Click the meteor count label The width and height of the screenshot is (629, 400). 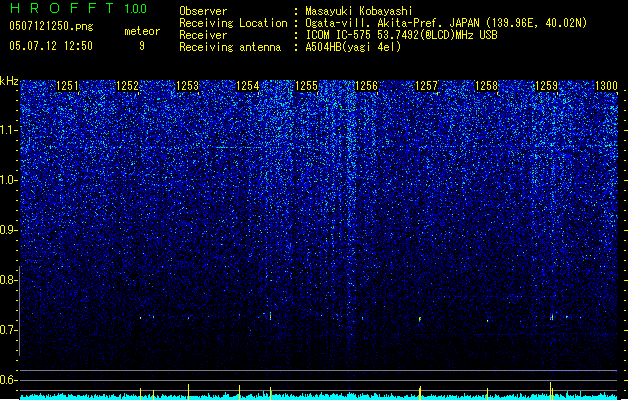point(142,31)
